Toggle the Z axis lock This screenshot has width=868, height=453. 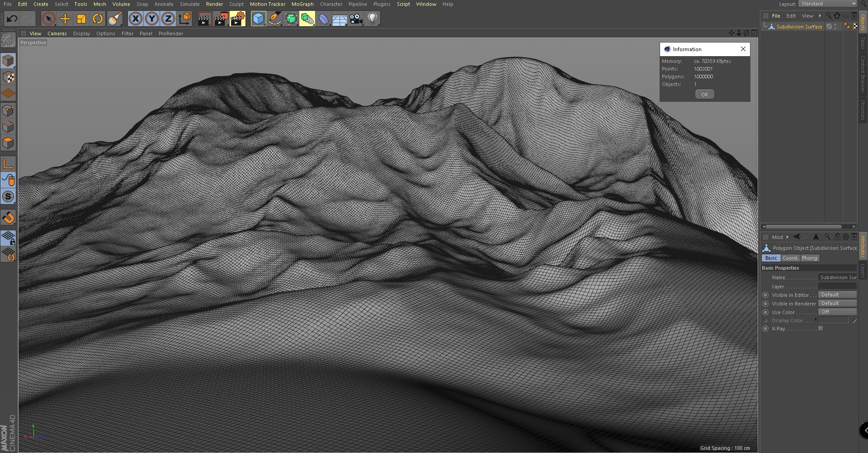(168, 19)
